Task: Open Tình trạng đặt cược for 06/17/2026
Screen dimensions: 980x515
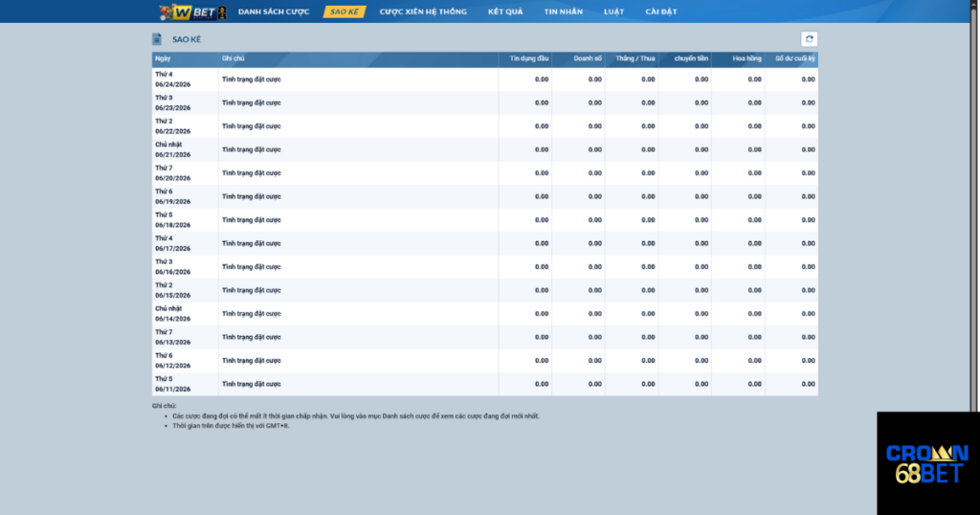Action: click(252, 243)
